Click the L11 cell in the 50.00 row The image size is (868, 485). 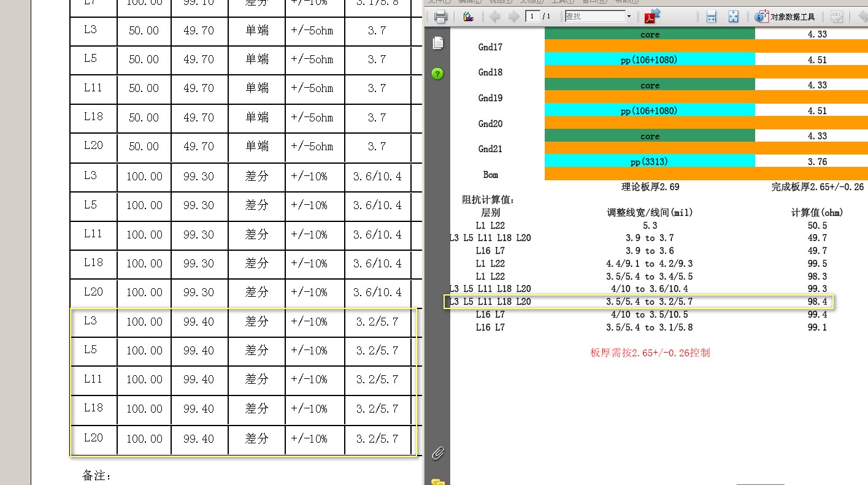pos(93,88)
